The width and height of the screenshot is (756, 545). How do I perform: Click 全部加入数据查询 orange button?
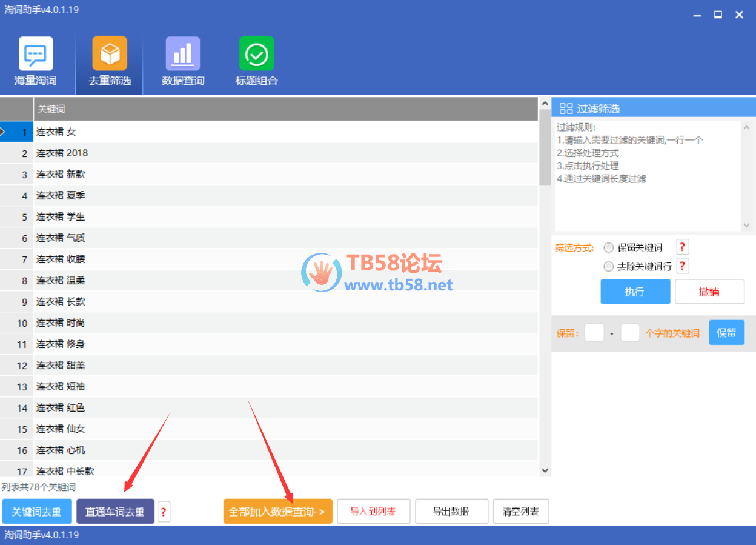coord(277,512)
